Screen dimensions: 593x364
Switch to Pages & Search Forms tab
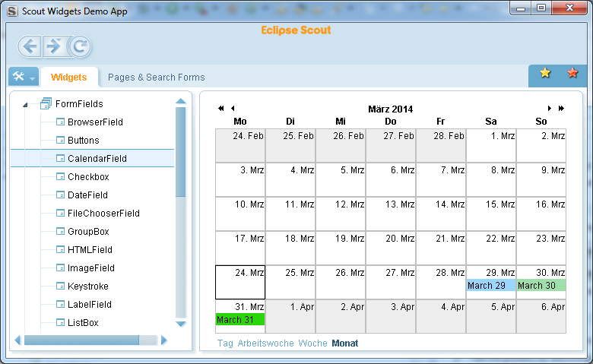point(156,77)
